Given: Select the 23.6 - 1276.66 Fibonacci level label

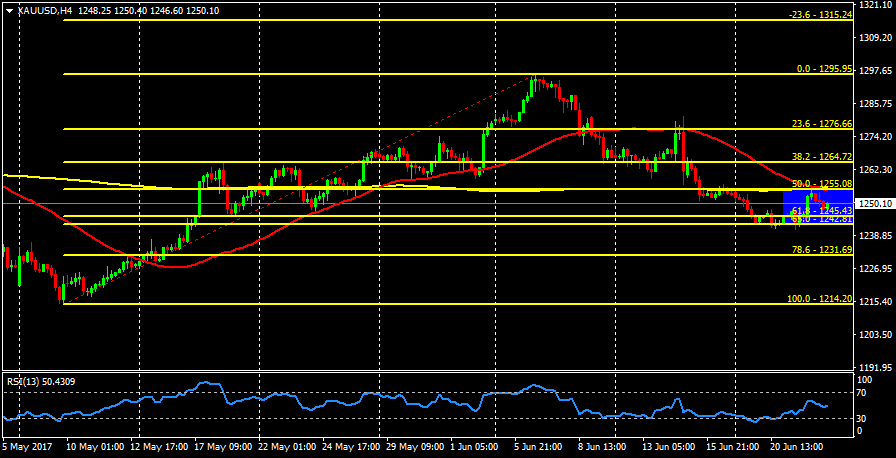Looking at the screenshot, I should point(820,124).
